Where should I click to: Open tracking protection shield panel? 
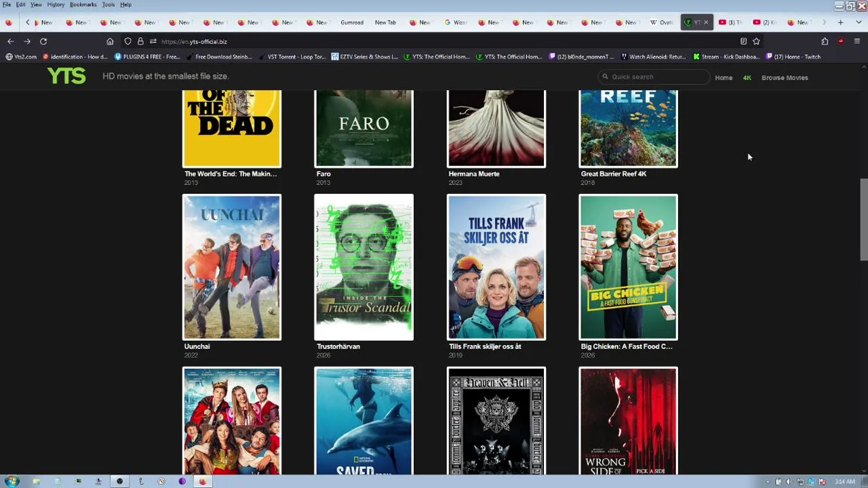(127, 41)
